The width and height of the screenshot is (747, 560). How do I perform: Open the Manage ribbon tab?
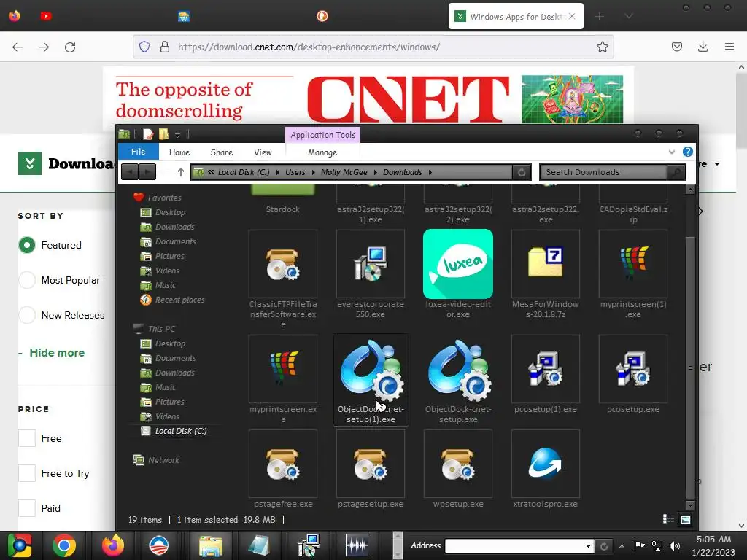(322, 152)
